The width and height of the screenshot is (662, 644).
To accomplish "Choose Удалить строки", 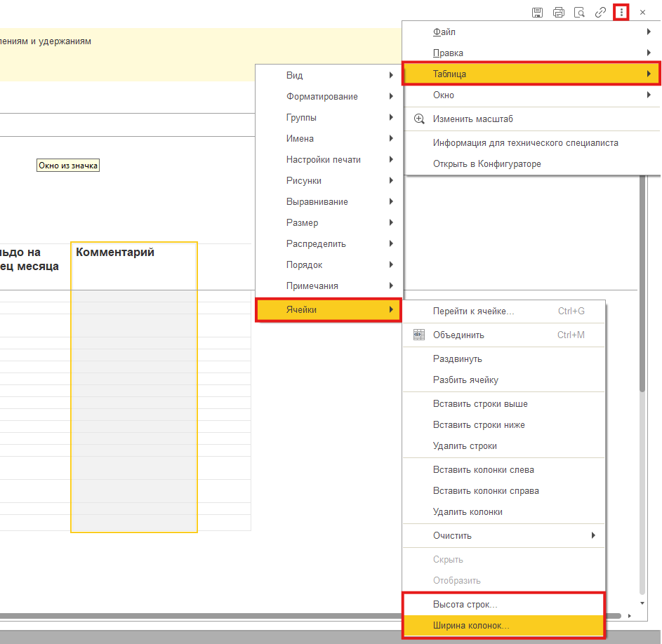I will pos(503,445).
